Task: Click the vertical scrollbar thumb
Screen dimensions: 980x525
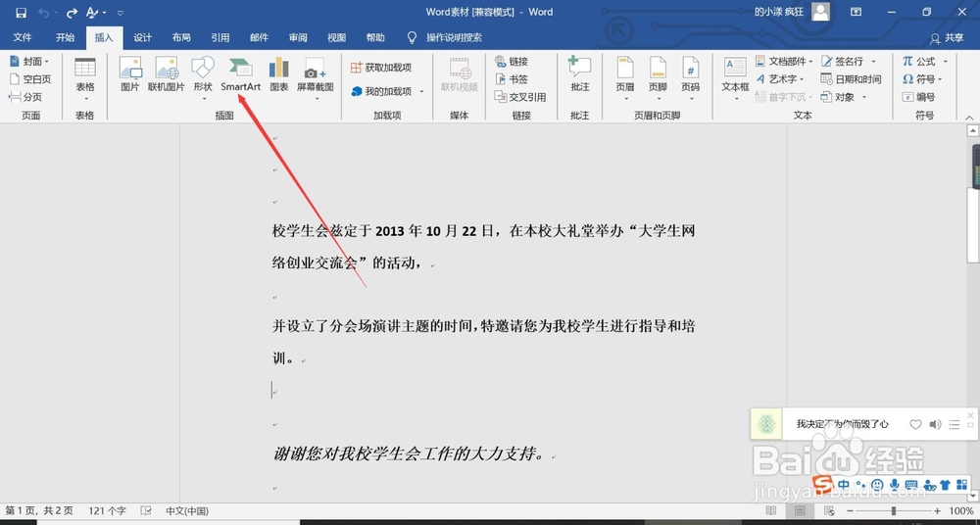Action: click(x=972, y=225)
